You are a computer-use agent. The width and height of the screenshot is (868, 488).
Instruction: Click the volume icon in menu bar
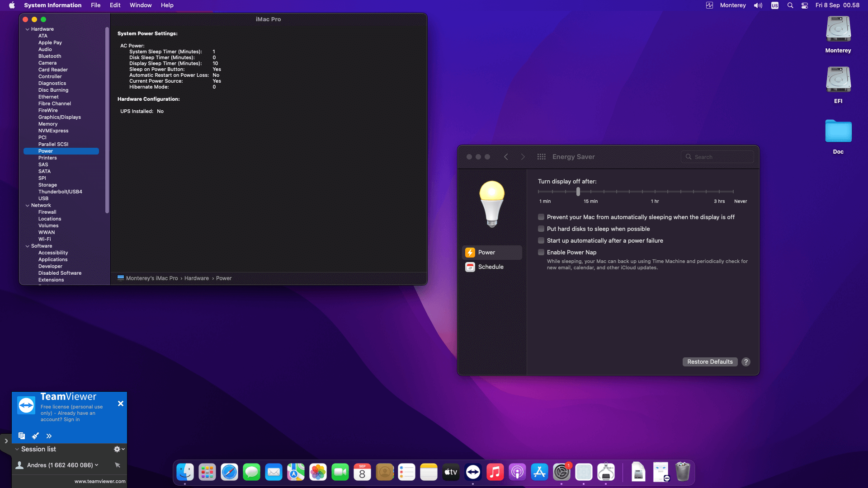coord(758,5)
